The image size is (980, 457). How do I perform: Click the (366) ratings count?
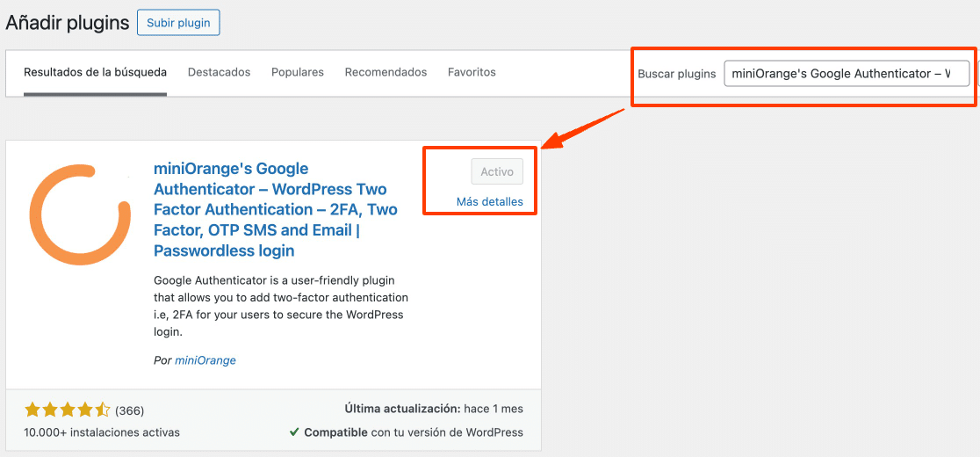(130, 410)
